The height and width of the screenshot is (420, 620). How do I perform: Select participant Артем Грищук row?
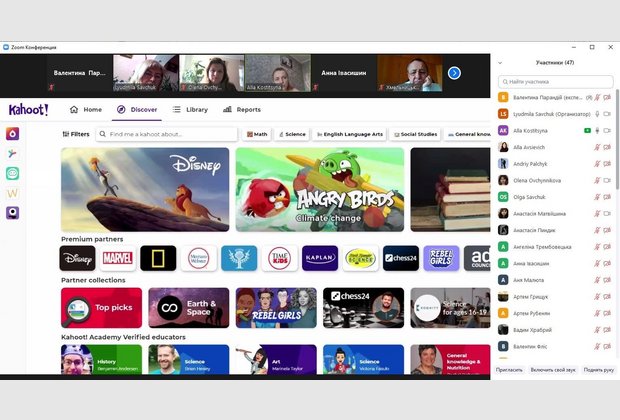click(555, 297)
